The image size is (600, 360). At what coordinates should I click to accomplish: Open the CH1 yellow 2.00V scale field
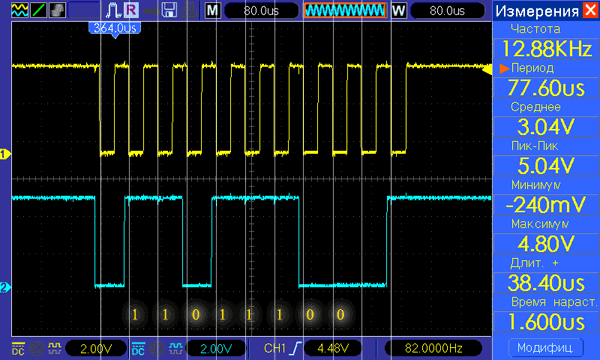point(96,348)
